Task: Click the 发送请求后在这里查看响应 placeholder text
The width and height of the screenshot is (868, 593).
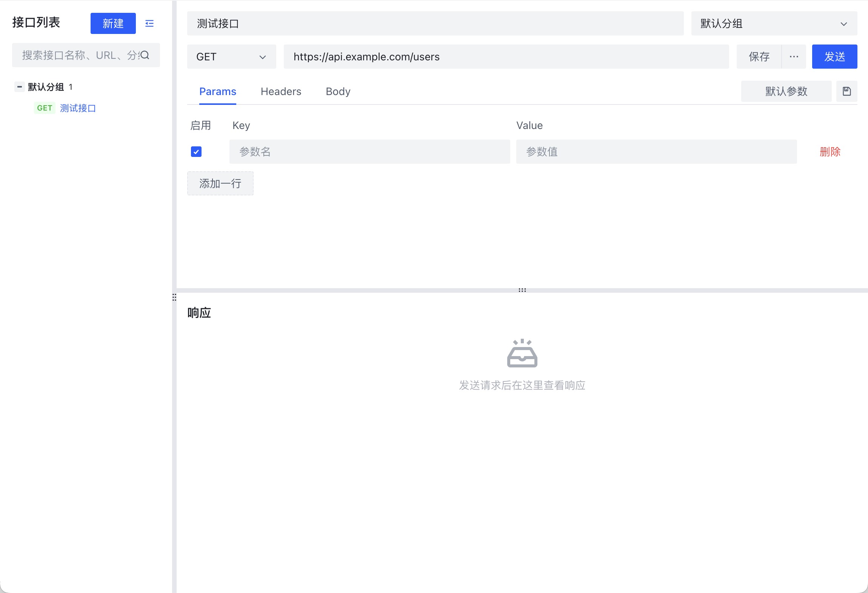Action: [x=522, y=385]
